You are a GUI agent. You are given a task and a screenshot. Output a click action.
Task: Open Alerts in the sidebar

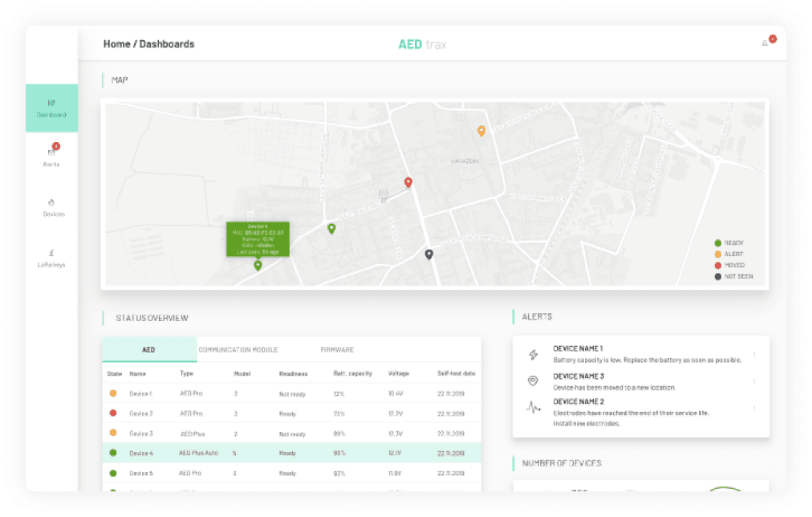51,157
